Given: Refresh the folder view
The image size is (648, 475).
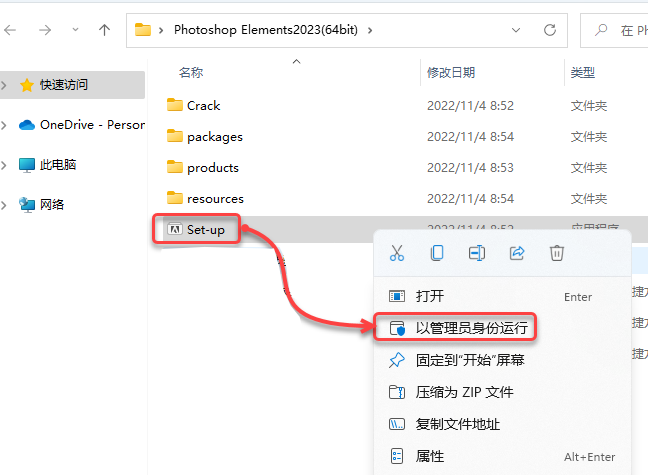Looking at the screenshot, I should pyautogui.click(x=549, y=30).
